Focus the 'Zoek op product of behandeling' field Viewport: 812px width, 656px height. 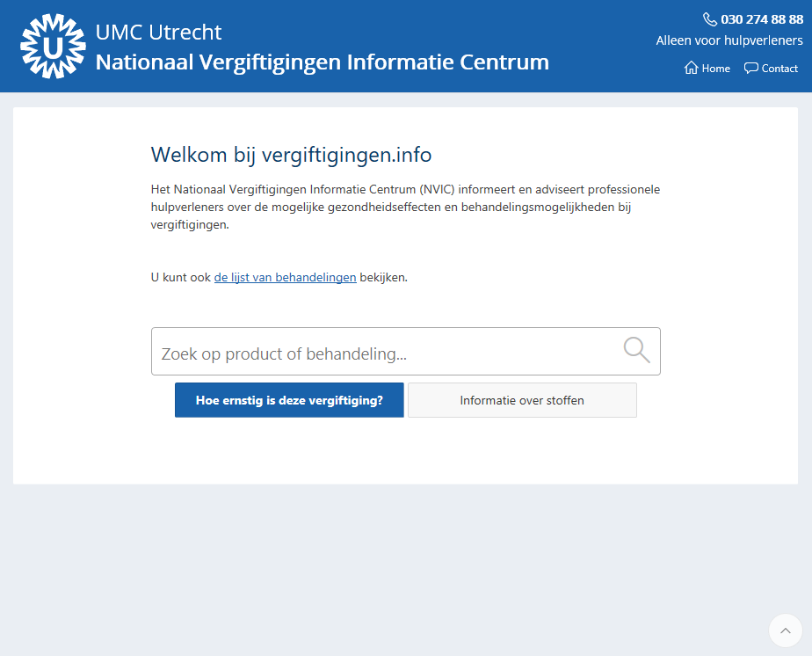[405, 352]
